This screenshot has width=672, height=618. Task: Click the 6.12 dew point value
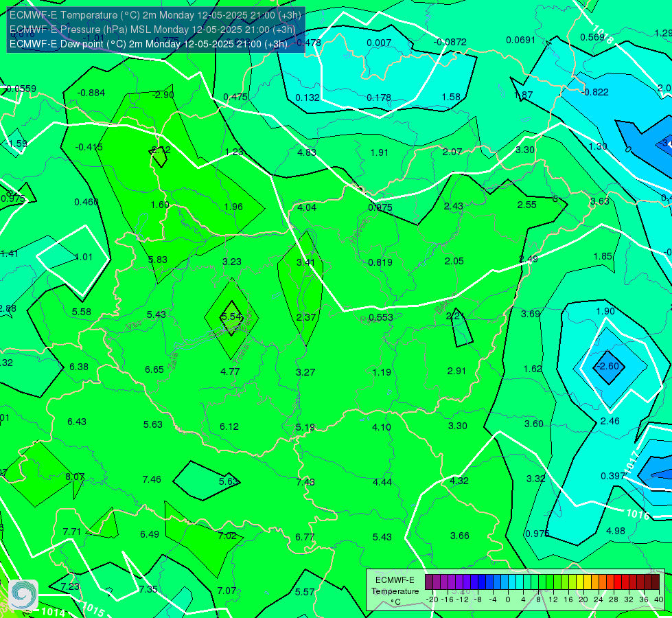(x=229, y=426)
